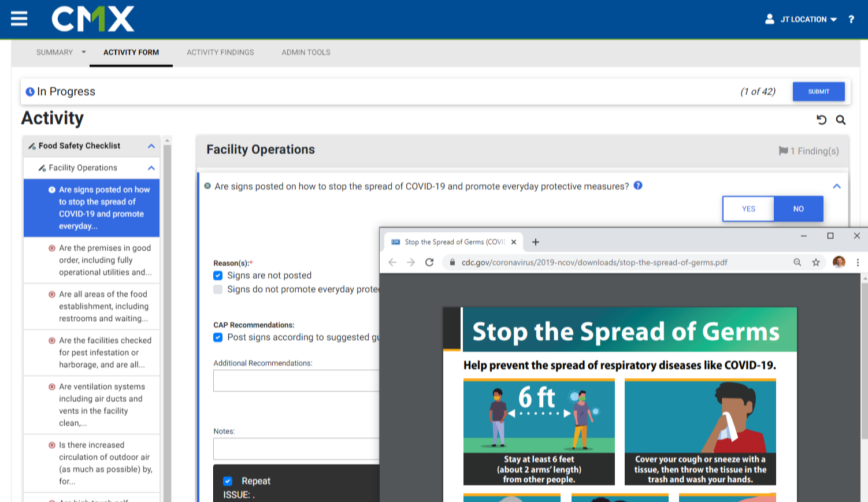Reload the CDC page in browser
This screenshot has width=868, height=502.
(429, 262)
